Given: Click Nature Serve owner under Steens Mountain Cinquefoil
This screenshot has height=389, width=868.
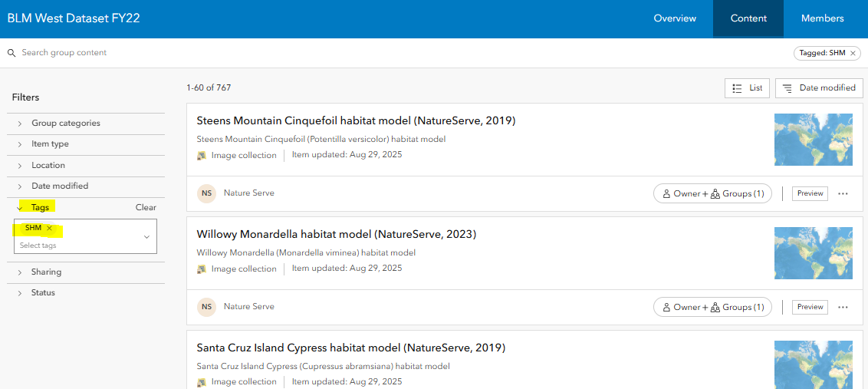Looking at the screenshot, I should tap(248, 193).
